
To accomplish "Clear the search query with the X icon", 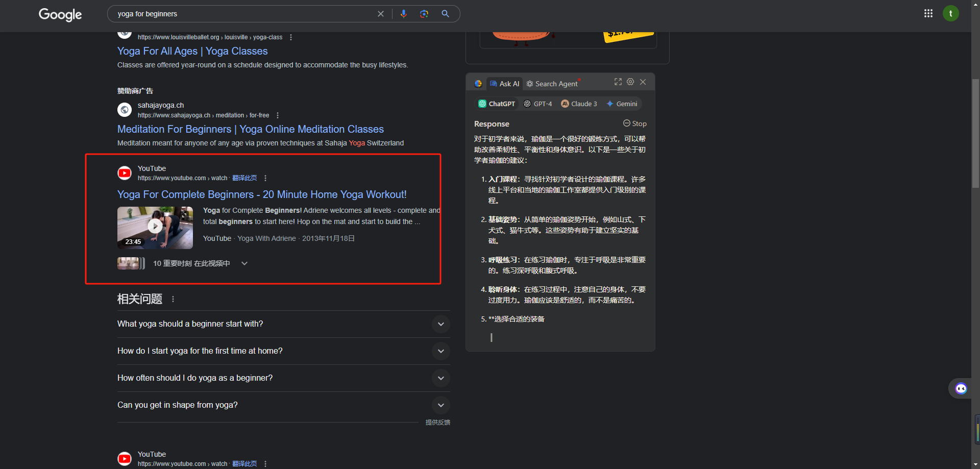I will (x=381, y=14).
